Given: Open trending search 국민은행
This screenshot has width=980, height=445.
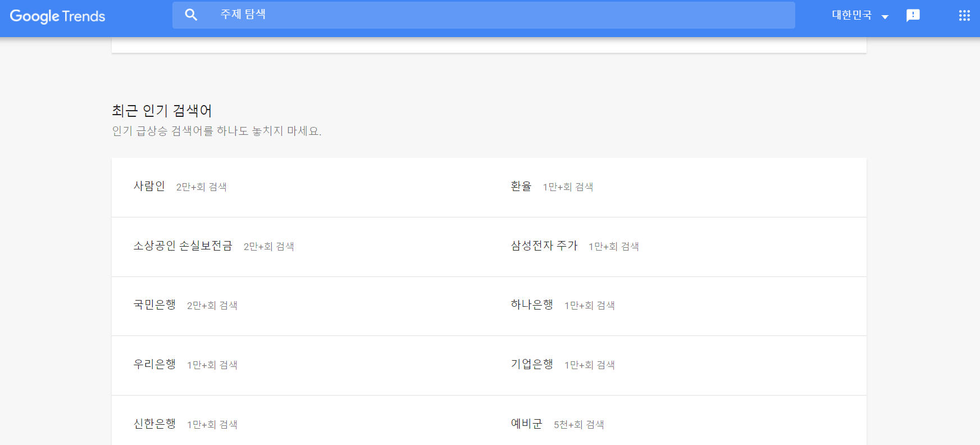Looking at the screenshot, I should point(154,305).
